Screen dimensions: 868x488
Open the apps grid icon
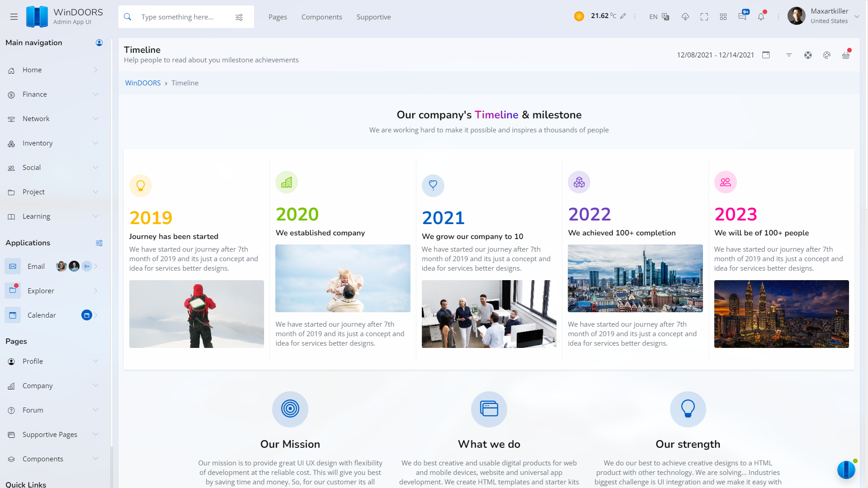point(723,17)
